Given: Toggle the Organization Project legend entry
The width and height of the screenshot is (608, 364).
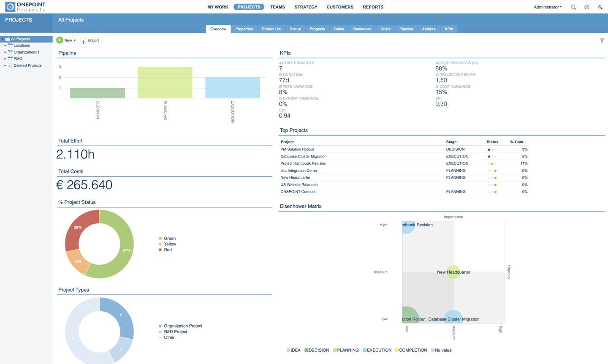Looking at the screenshot, I should 180,326.
